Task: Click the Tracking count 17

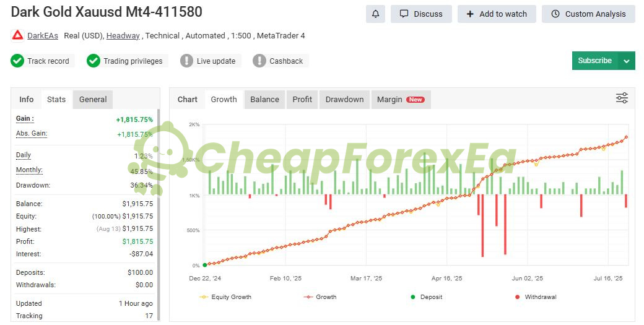Action: 149,316
